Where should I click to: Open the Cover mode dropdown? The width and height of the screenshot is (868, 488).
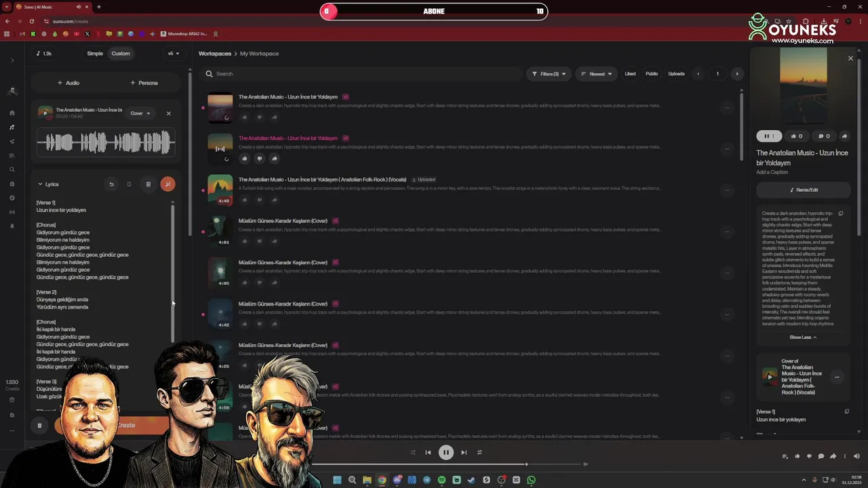140,113
